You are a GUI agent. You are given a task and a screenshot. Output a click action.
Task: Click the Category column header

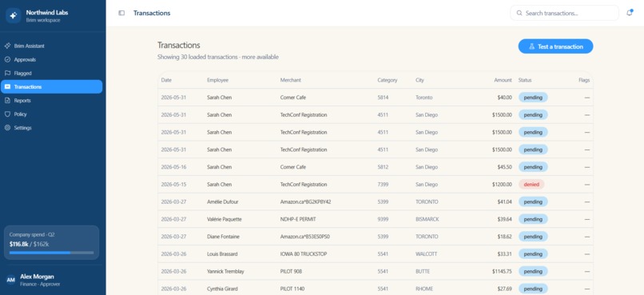coord(388,80)
